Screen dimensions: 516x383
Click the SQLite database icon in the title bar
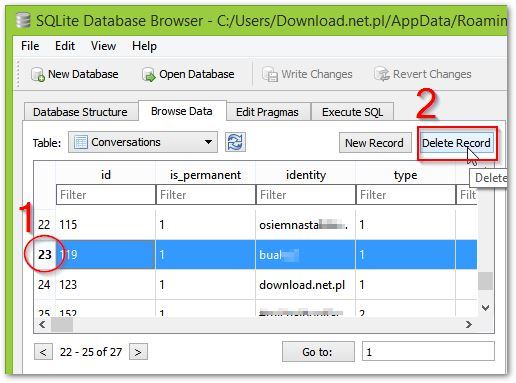pyautogui.click(x=23, y=21)
